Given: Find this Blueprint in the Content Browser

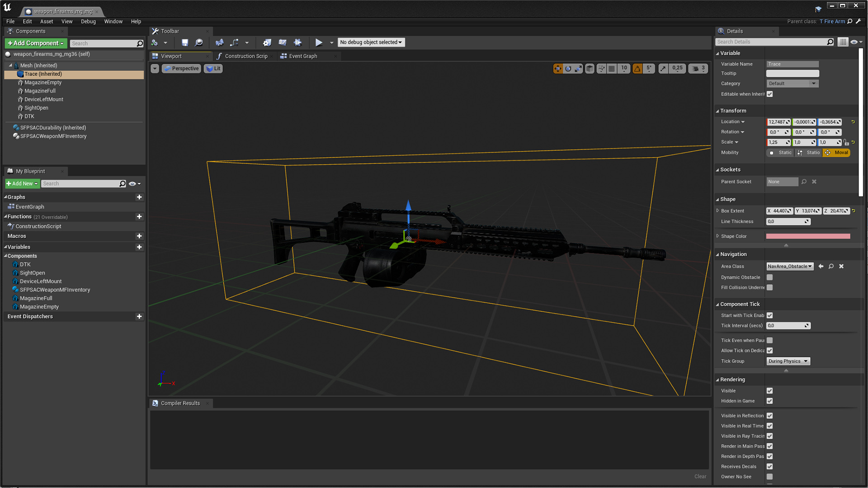Looking at the screenshot, I should click(x=199, y=42).
